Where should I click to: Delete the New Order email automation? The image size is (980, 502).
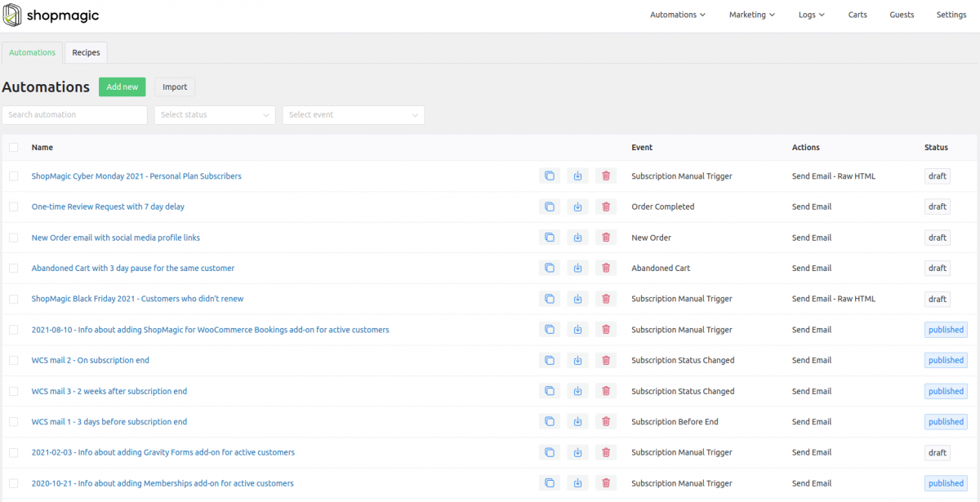(606, 238)
